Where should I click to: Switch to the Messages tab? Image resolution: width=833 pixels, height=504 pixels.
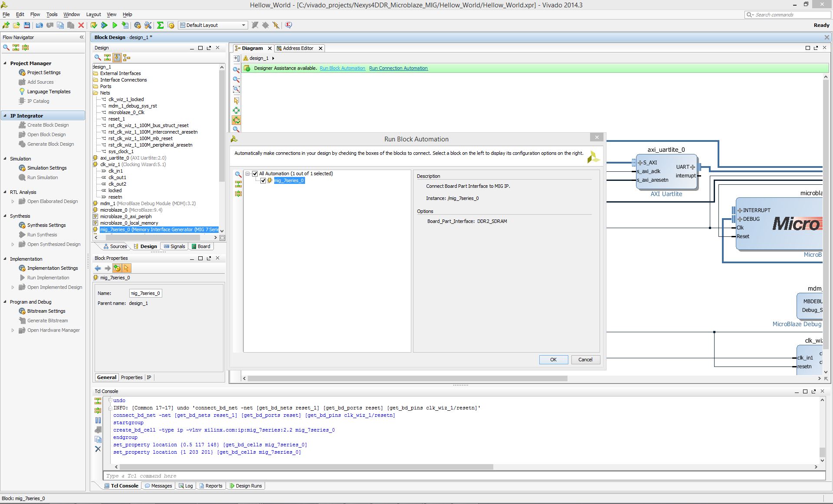click(x=158, y=486)
